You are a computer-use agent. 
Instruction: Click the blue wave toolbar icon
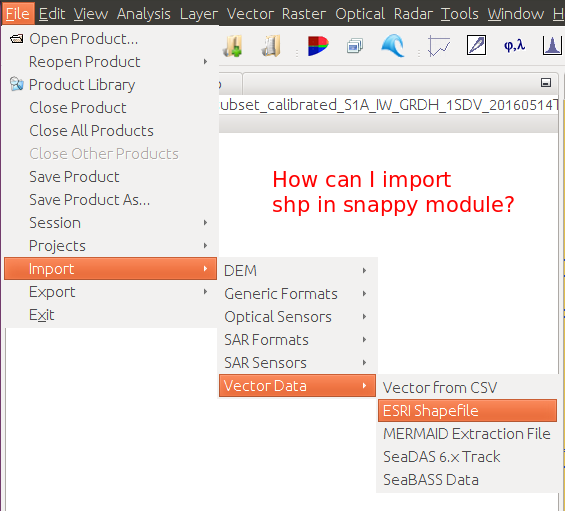tap(393, 46)
